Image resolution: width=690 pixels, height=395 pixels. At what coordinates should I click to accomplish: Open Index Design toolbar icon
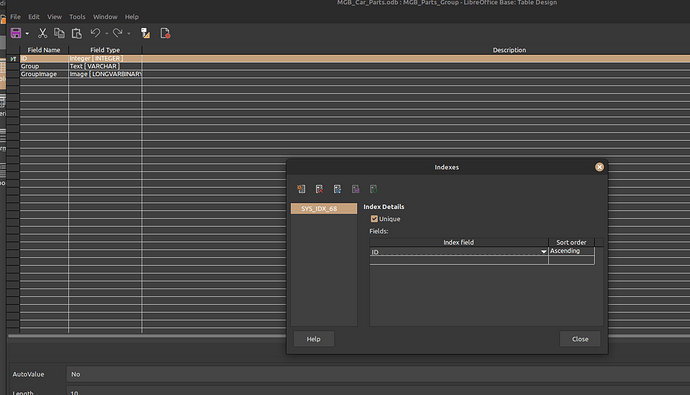pos(145,33)
